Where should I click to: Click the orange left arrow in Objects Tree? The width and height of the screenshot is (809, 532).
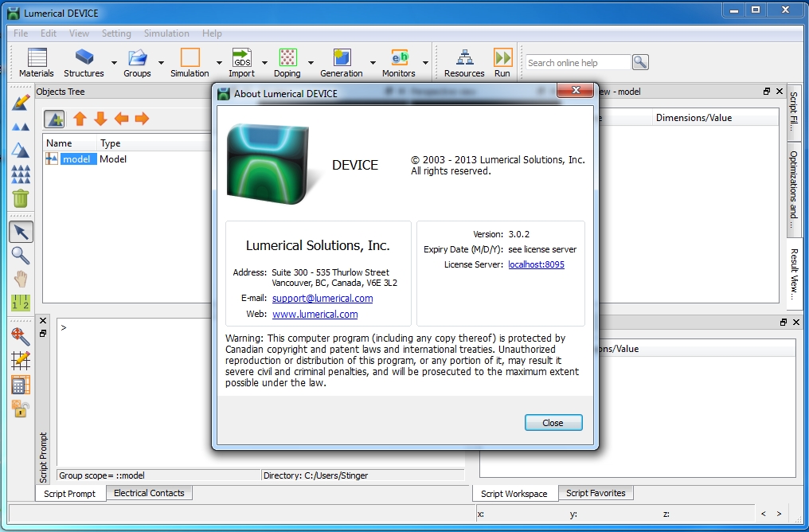tap(121, 119)
